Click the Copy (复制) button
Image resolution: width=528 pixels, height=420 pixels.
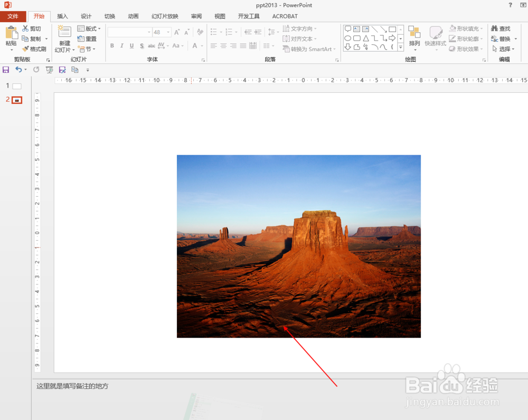click(31, 39)
